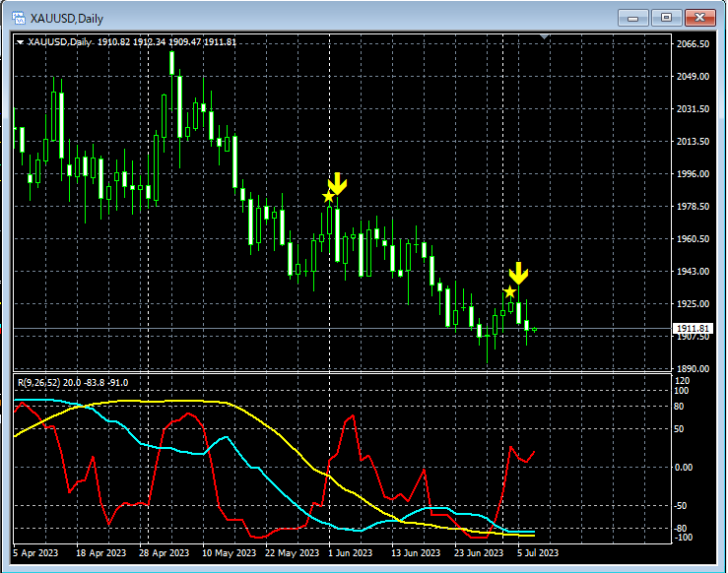Click the chart shift marker triangle at top
728x573 pixels.
(544, 36)
